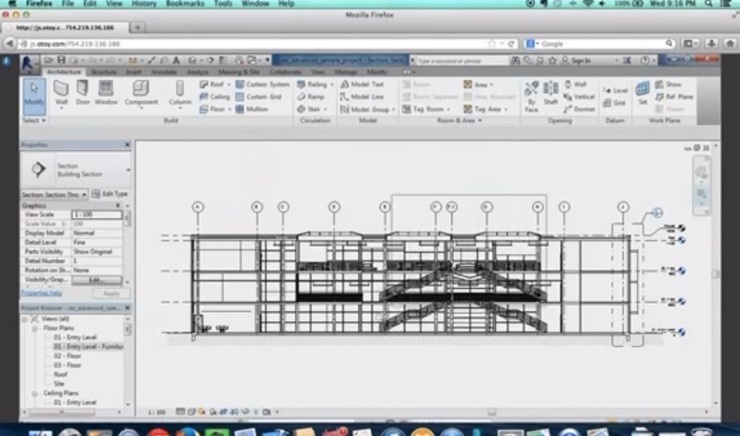Viewport: 740px width, 436px height.
Task: Pick the Tag Area tool
Action: [485, 109]
